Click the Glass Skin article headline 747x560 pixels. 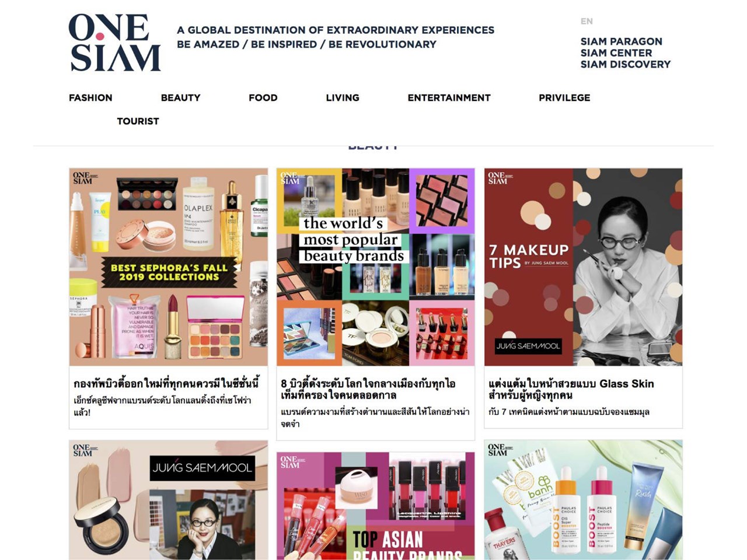coord(571,389)
